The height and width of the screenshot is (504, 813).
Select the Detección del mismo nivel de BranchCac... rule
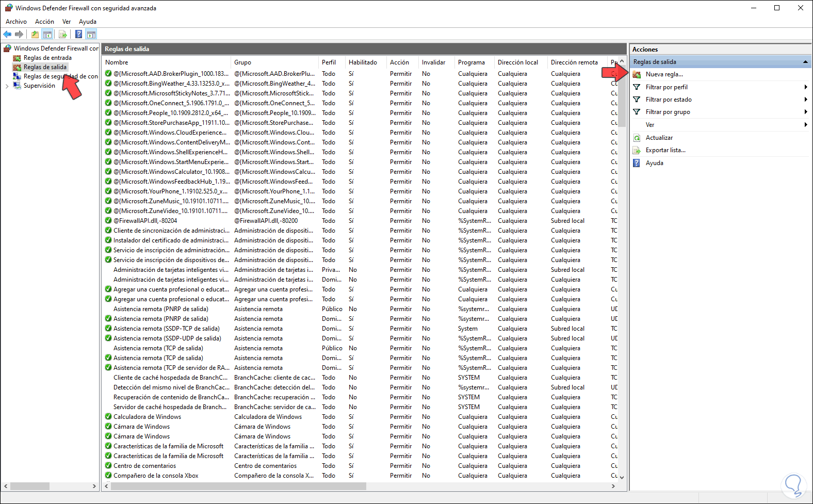[172, 387]
